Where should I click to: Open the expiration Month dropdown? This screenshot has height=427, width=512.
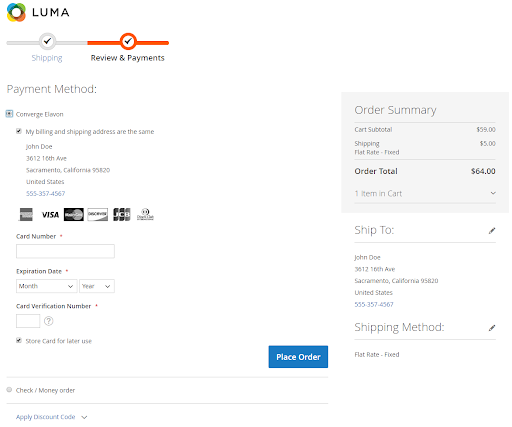click(47, 286)
